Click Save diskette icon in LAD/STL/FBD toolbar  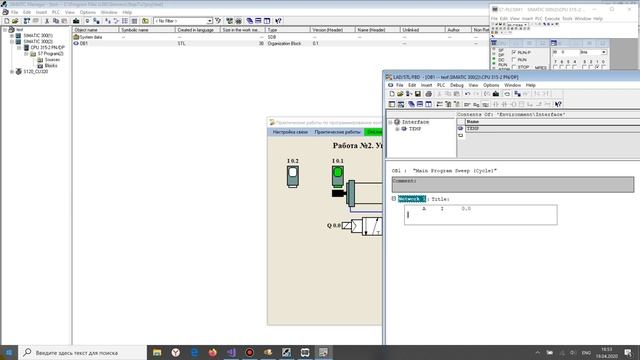(418, 94)
